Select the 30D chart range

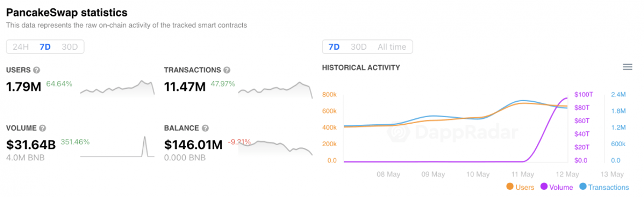[x=359, y=47]
